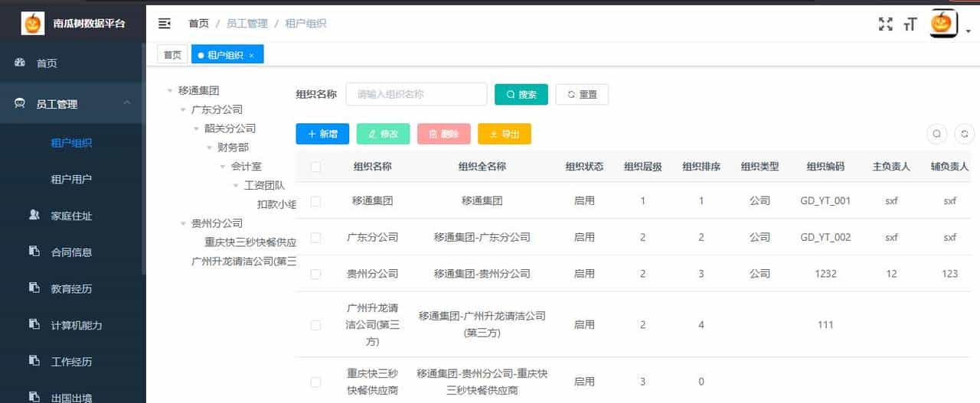Select 扣款小组 in the organization tree

point(276,204)
